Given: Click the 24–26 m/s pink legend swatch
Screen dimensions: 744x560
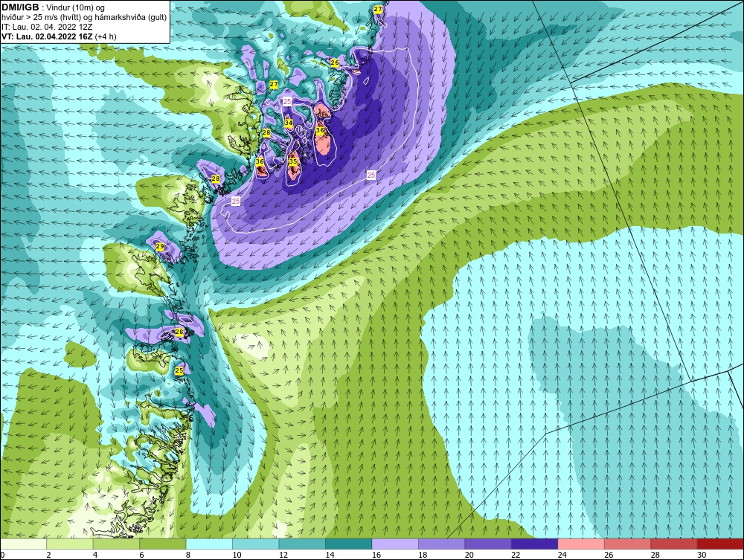Looking at the screenshot, I should click(581, 544).
